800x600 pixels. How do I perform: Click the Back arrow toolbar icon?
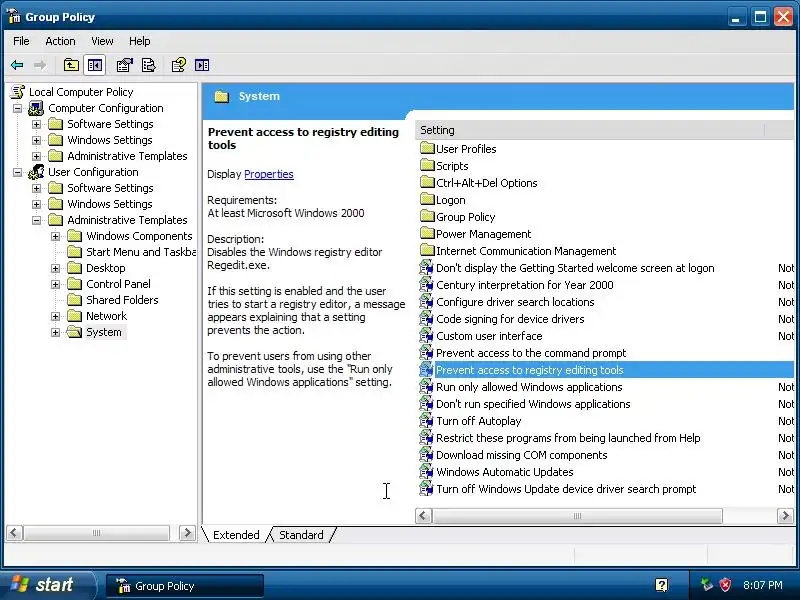pyautogui.click(x=17, y=65)
